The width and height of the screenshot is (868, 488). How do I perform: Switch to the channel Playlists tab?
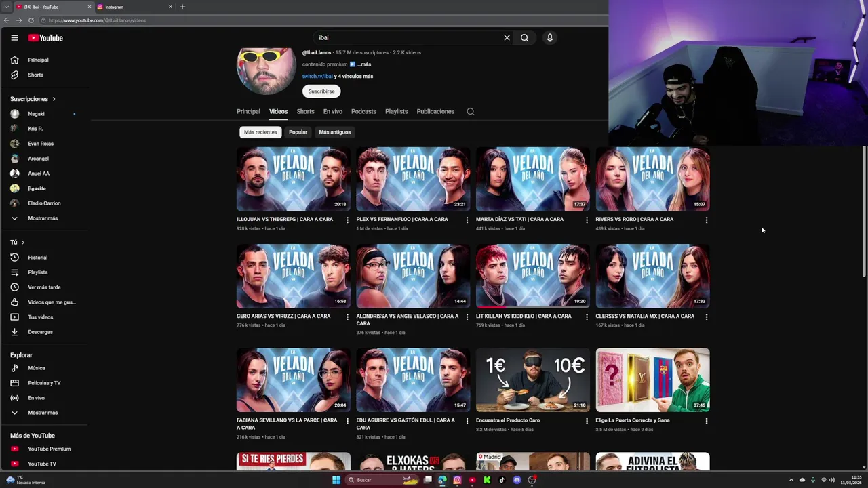(397, 111)
